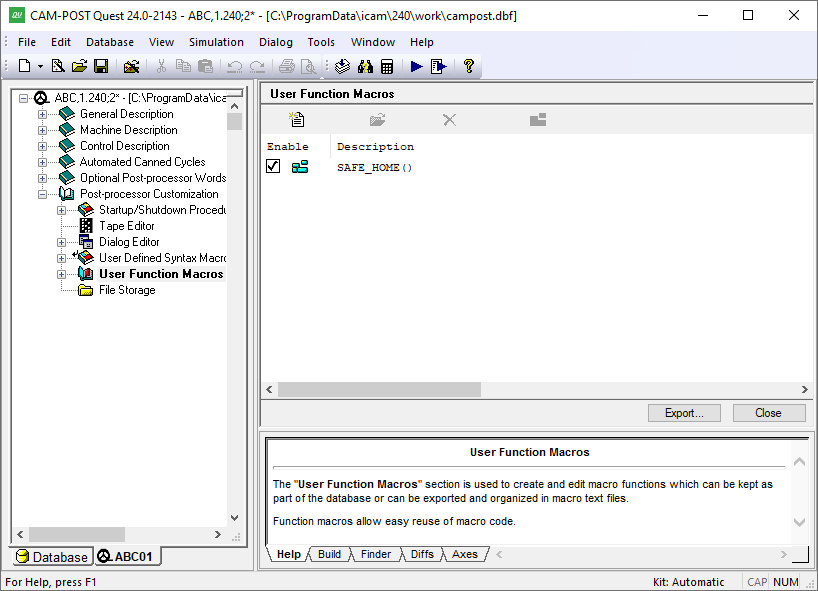This screenshot has width=818, height=591.
Task: Click the page with blue arrow icon
Action: pyautogui.click(x=439, y=66)
